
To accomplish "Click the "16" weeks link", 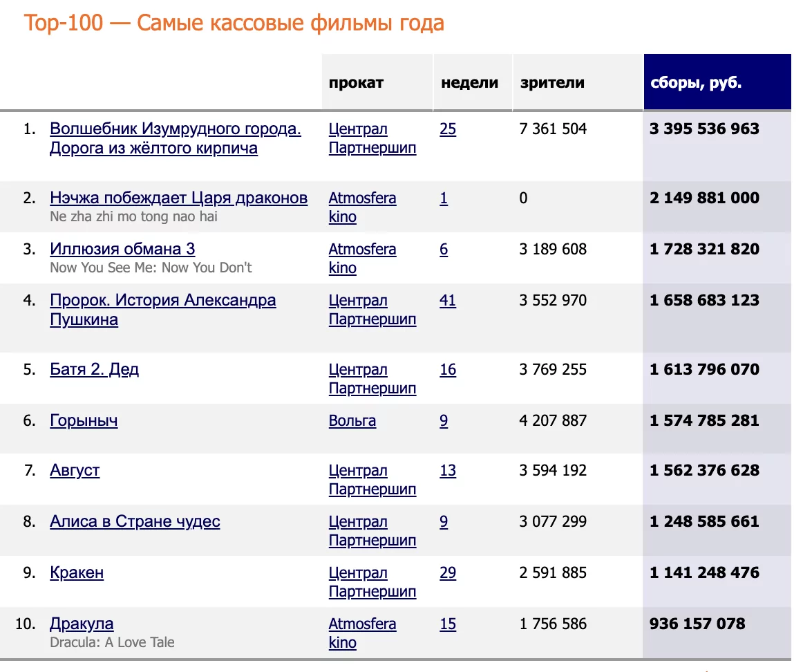I will coord(447,370).
